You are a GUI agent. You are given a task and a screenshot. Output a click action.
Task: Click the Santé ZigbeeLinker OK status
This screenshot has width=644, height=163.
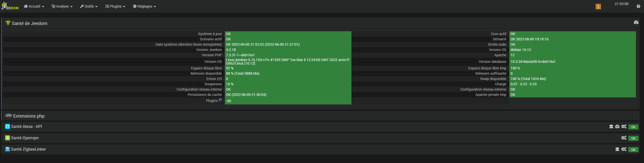pos(633,150)
